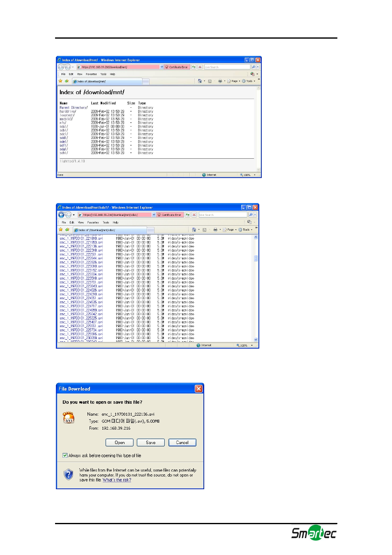This screenshot has width=392, height=555.
Task: Open the 'sda1/' directory link
Action: pos(64,127)
